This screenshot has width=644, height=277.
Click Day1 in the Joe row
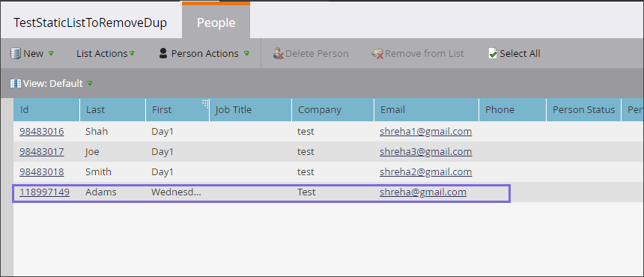click(x=162, y=152)
